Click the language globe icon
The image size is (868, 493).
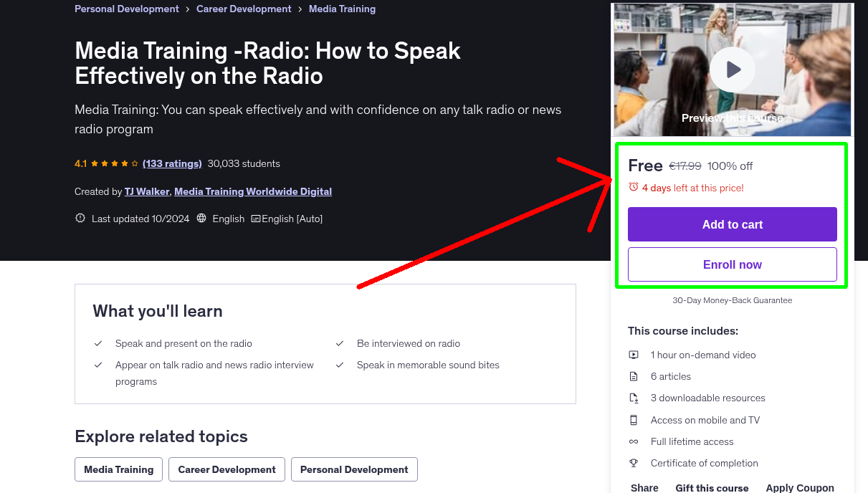click(x=201, y=218)
